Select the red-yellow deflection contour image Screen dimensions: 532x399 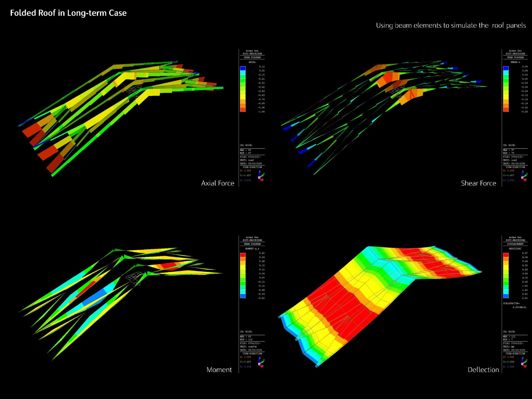380,306
